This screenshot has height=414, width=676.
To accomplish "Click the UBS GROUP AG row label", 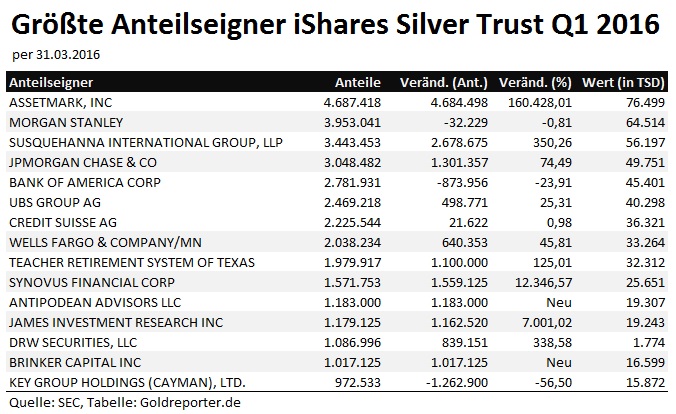I will coord(50,202).
